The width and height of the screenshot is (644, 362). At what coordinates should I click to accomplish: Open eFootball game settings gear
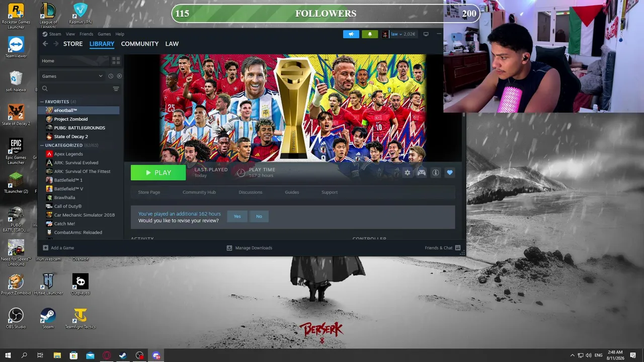point(407,172)
